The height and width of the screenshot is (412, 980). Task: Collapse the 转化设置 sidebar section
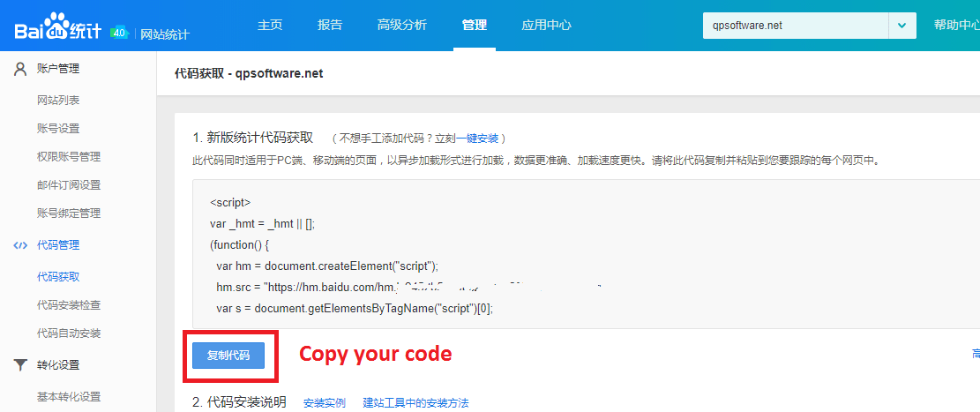click(58, 364)
